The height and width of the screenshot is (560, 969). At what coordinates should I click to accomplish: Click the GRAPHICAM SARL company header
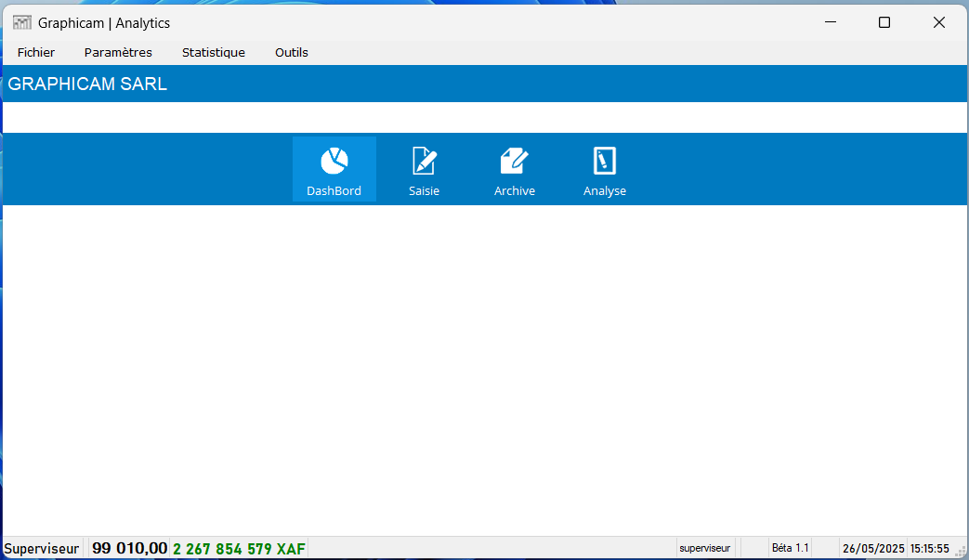[x=87, y=85]
